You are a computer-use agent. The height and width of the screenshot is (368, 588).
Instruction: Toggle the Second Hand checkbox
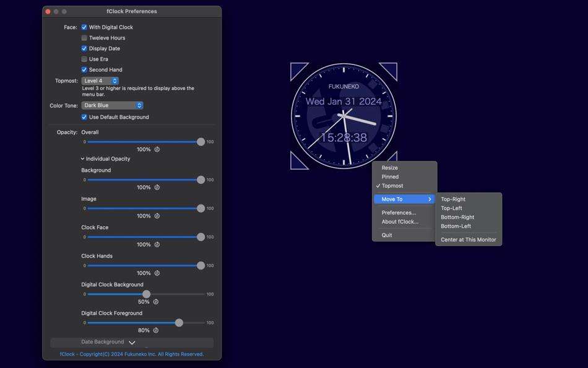(84, 69)
